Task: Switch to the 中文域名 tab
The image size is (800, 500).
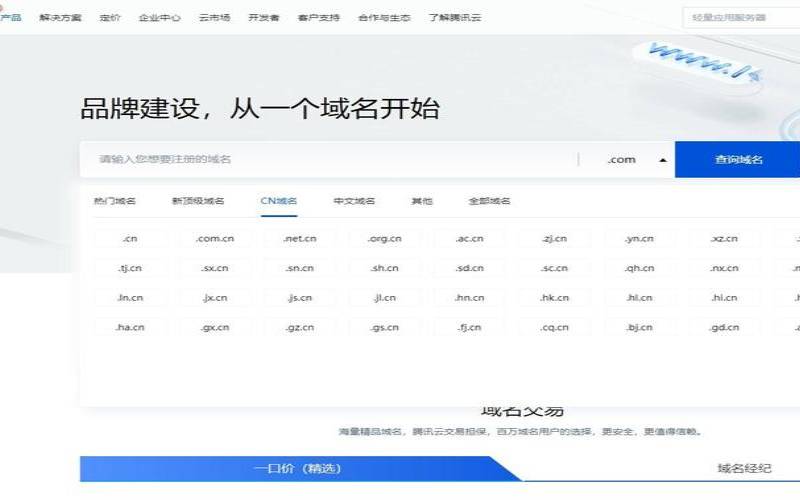Action: (x=354, y=201)
